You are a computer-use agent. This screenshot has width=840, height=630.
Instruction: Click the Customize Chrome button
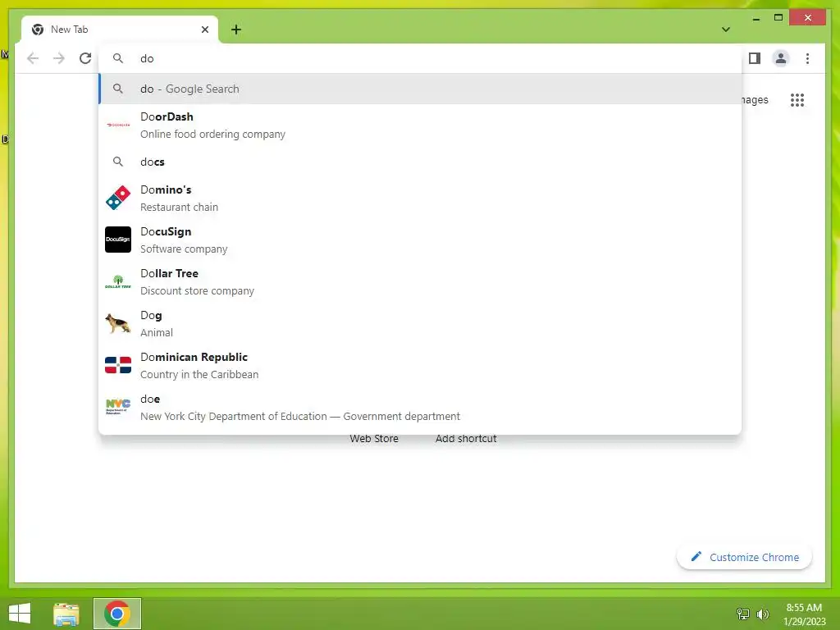tap(745, 557)
